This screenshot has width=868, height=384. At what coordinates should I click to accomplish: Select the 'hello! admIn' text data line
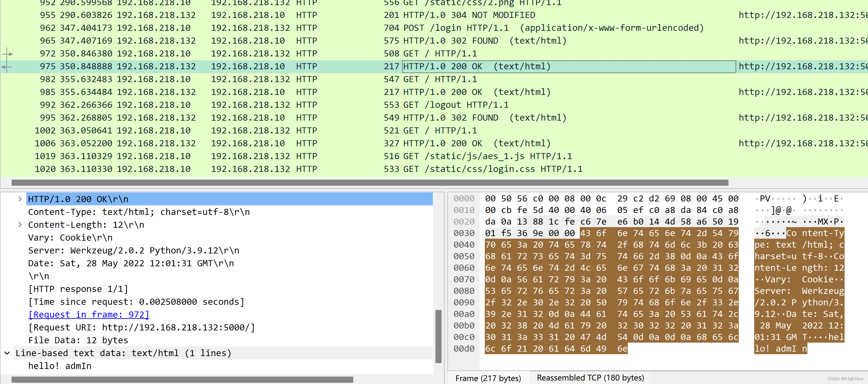point(60,366)
